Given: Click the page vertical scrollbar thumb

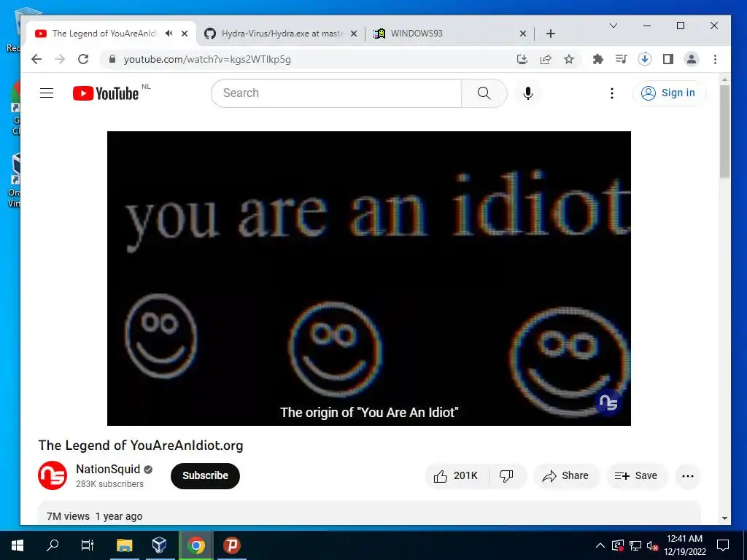Looking at the screenshot, I should (724, 131).
